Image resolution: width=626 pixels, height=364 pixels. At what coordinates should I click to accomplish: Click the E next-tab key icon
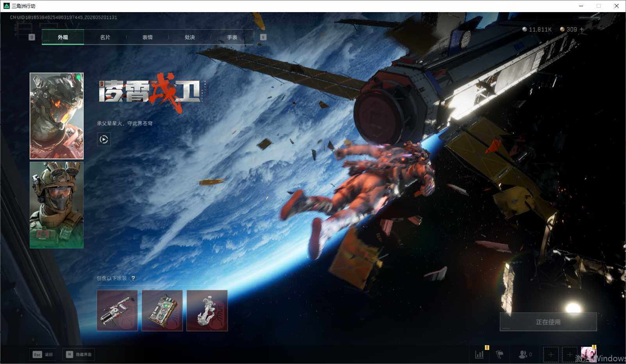263,37
